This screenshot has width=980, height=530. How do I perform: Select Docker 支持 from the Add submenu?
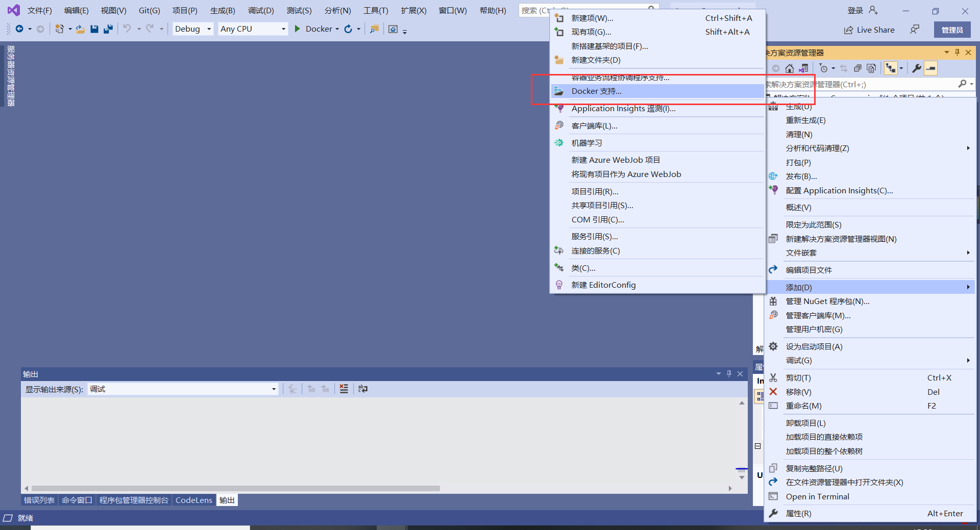tap(596, 91)
